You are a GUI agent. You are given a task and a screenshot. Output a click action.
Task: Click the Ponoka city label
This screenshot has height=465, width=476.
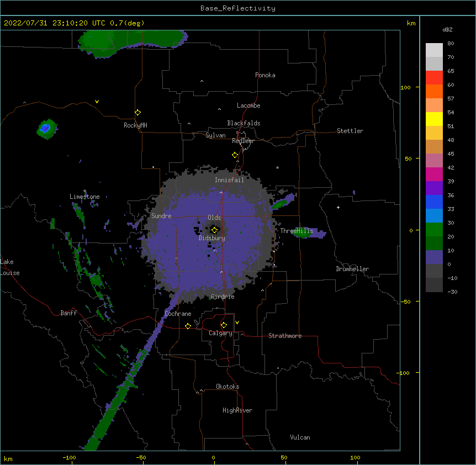point(265,75)
